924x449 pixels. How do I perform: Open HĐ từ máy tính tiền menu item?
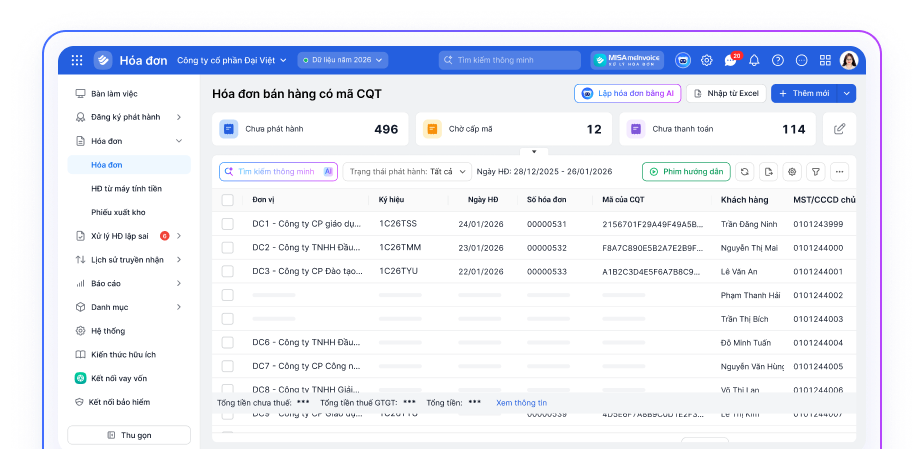[126, 188]
